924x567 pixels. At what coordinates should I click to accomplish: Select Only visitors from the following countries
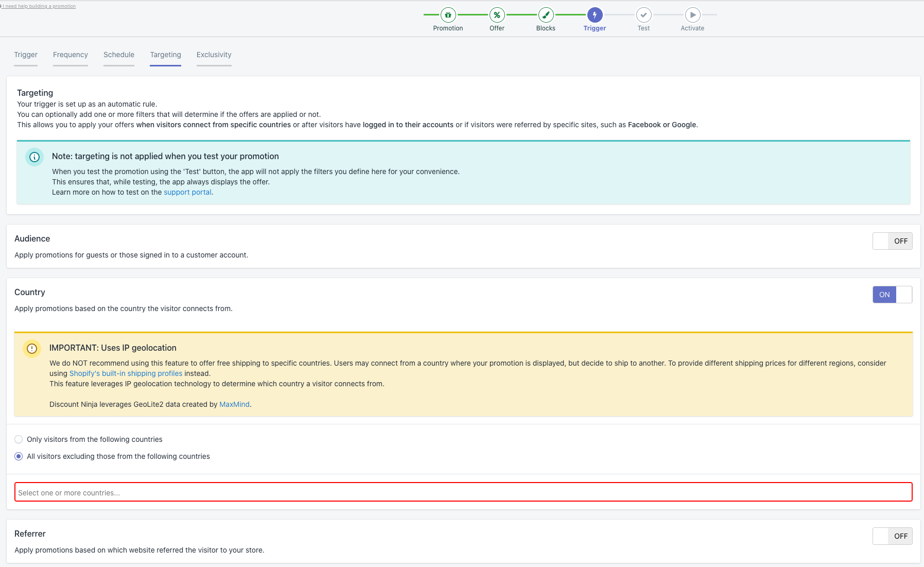19,439
